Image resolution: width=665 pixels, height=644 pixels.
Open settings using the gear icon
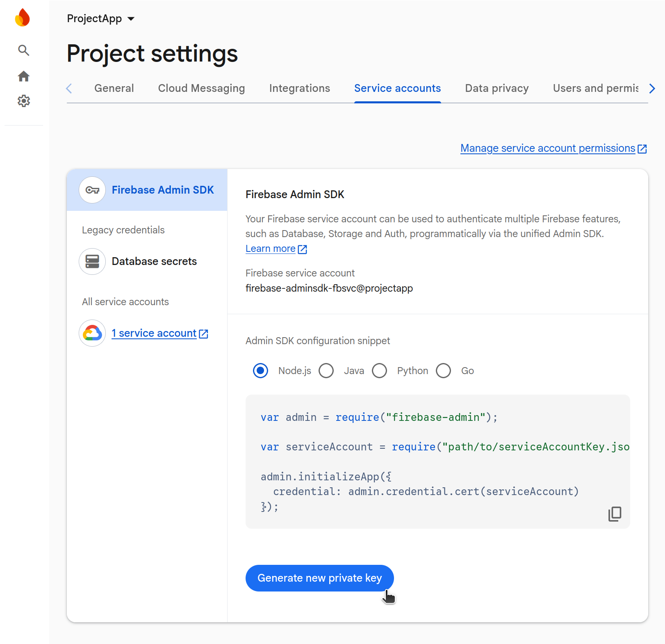[24, 101]
